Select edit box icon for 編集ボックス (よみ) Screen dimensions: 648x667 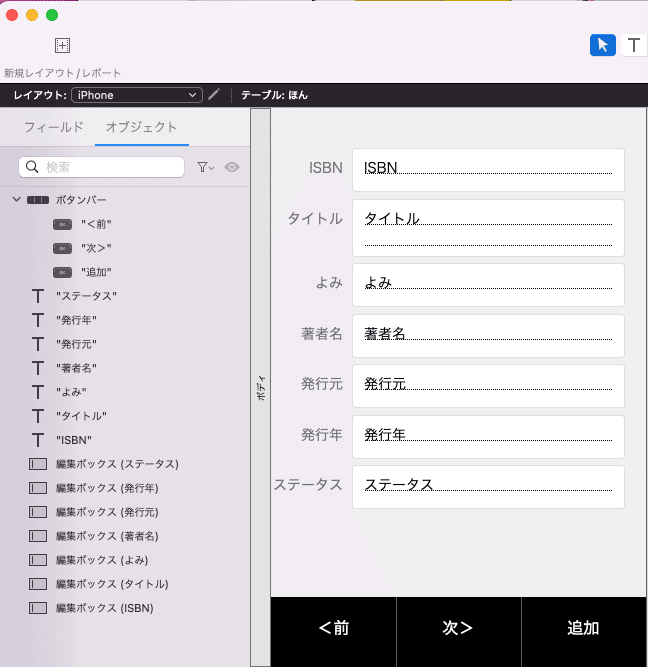tap(38, 560)
